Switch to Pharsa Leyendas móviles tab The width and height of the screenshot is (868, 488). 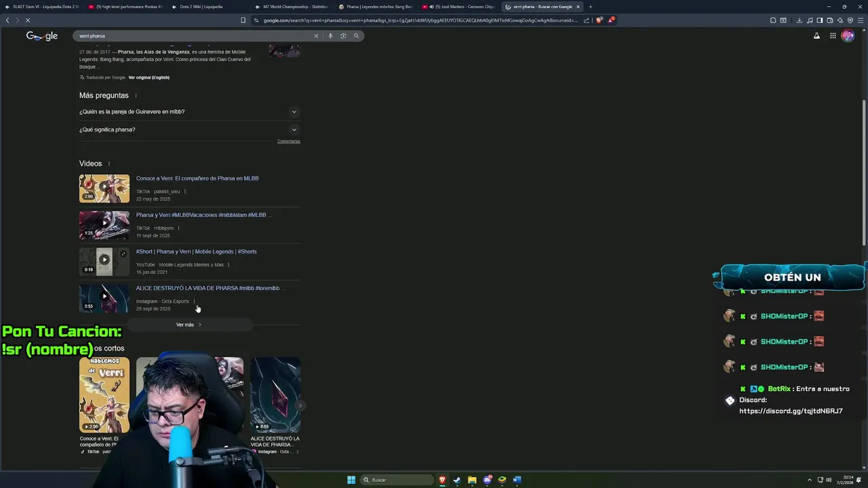click(376, 7)
